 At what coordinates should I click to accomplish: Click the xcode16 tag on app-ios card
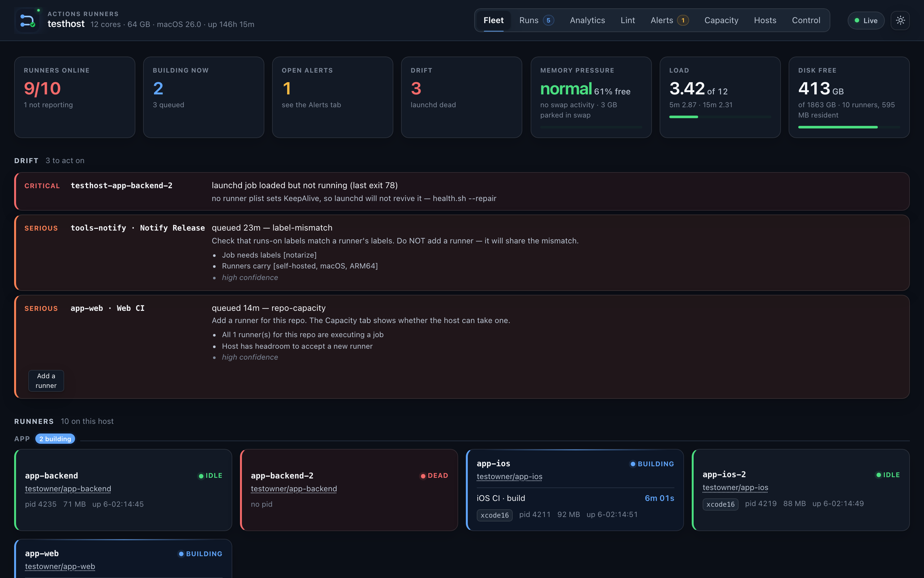pyautogui.click(x=494, y=515)
